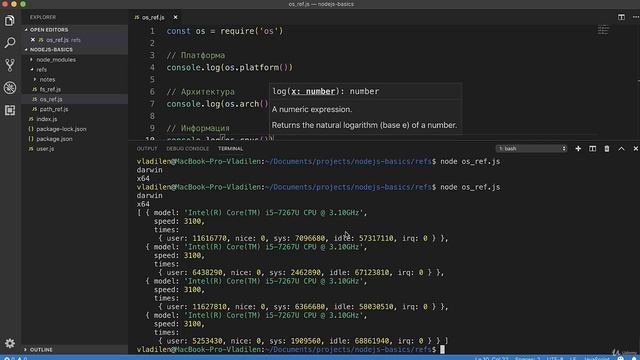Screen dimensions: 640x360
Task: Split the terminal panel
Action: tap(592, 149)
